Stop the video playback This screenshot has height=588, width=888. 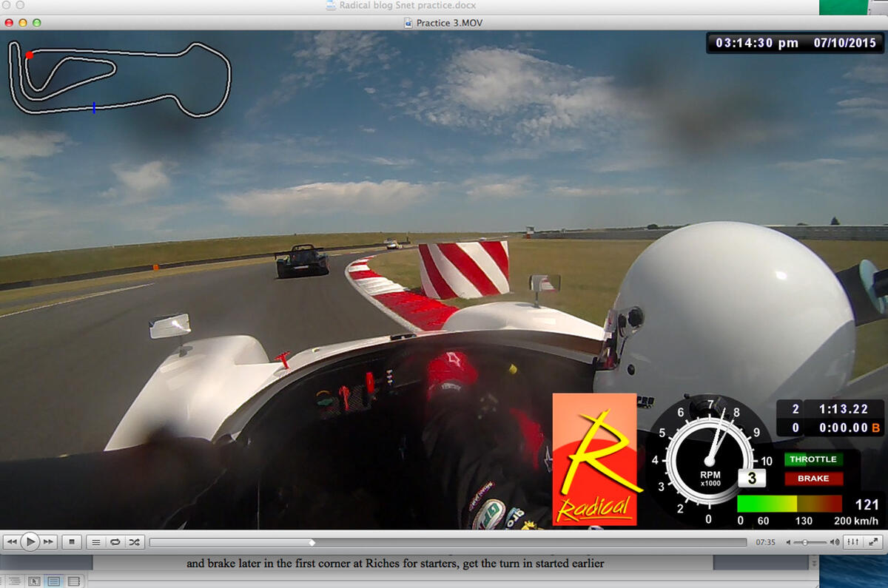72,542
